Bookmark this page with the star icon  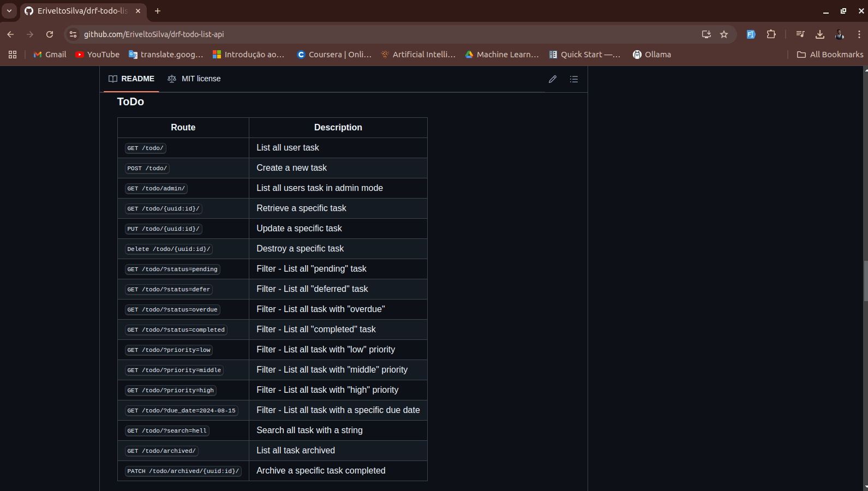[x=724, y=34]
